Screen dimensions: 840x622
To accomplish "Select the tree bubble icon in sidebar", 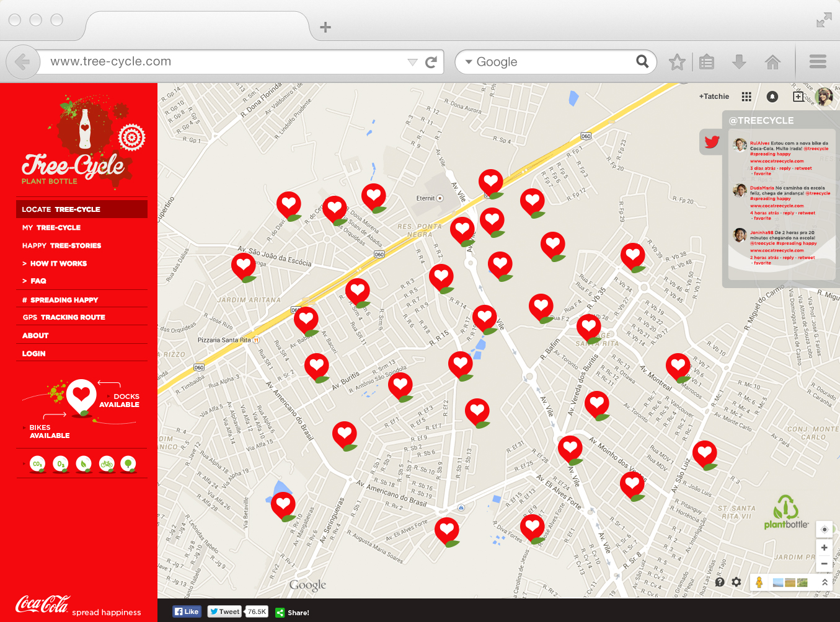I will (x=128, y=464).
